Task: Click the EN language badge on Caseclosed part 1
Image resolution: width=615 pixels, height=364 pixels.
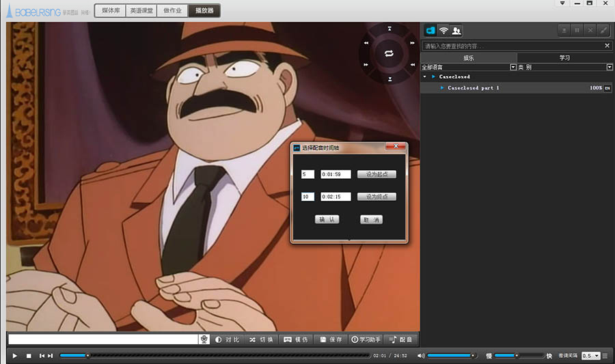Action: click(607, 88)
